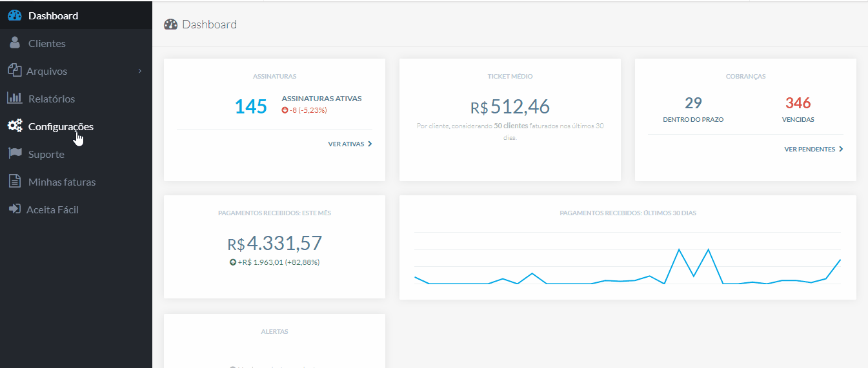Click the Dashboard gauge icon in sidebar
Image resolution: width=868 pixels, height=368 pixels.
tap(14, 15)
